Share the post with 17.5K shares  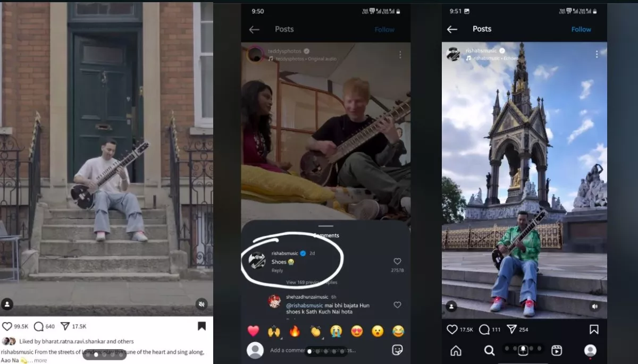click(65, 326)
